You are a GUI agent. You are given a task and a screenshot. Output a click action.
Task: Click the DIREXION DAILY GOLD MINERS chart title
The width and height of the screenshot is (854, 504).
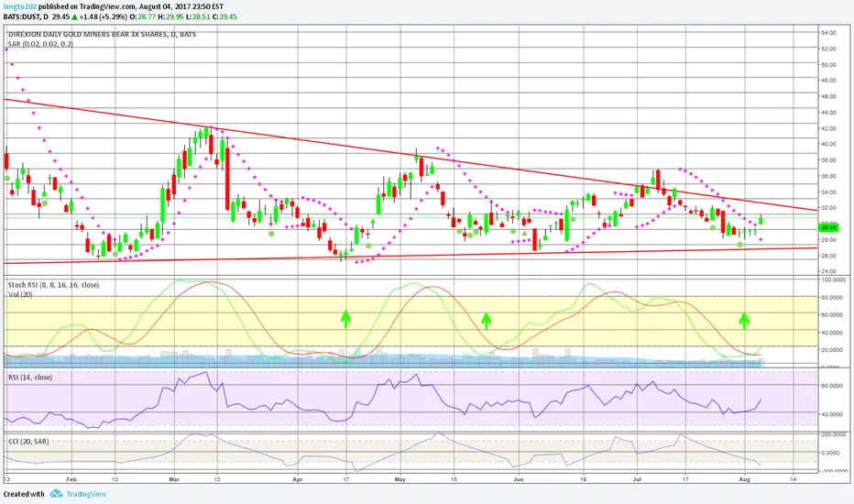(x=102, y=34)
